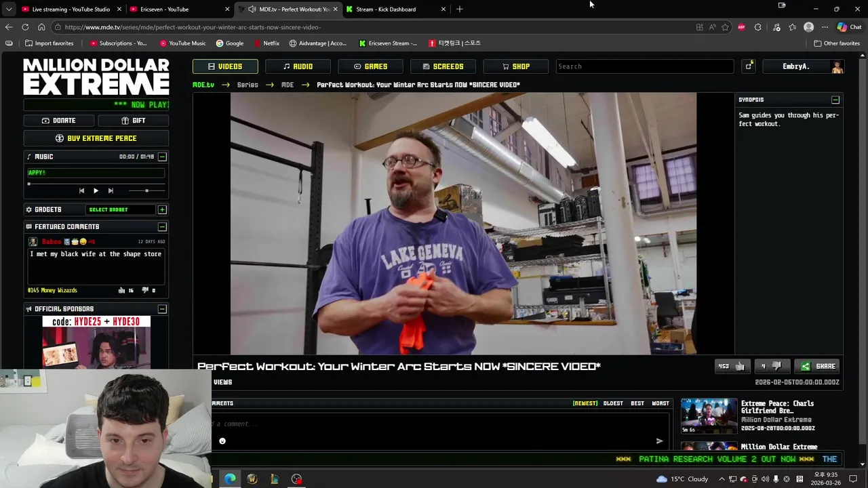
Task: Collapse the Official Sponsors panel
Action: 162,309
